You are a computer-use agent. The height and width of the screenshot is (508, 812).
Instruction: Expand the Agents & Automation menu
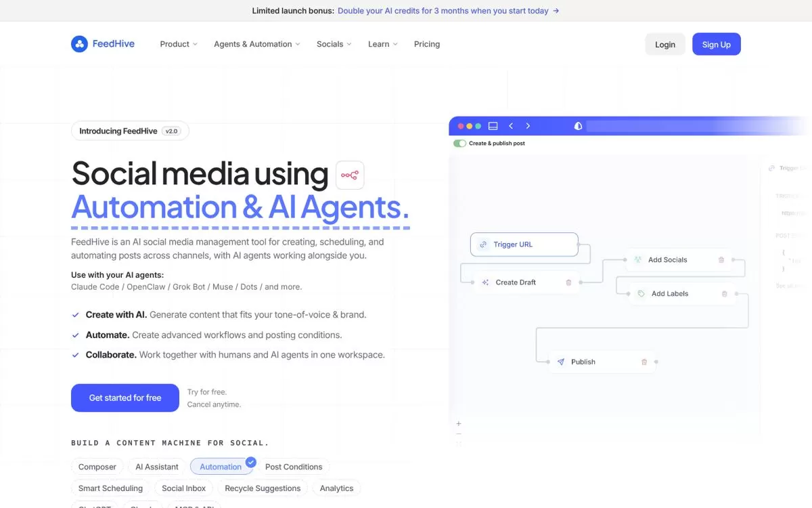[257, 44]
